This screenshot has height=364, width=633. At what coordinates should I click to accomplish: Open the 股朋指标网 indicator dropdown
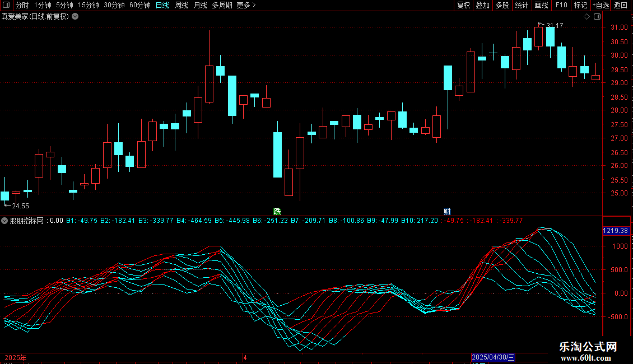[x=4, y=221]
